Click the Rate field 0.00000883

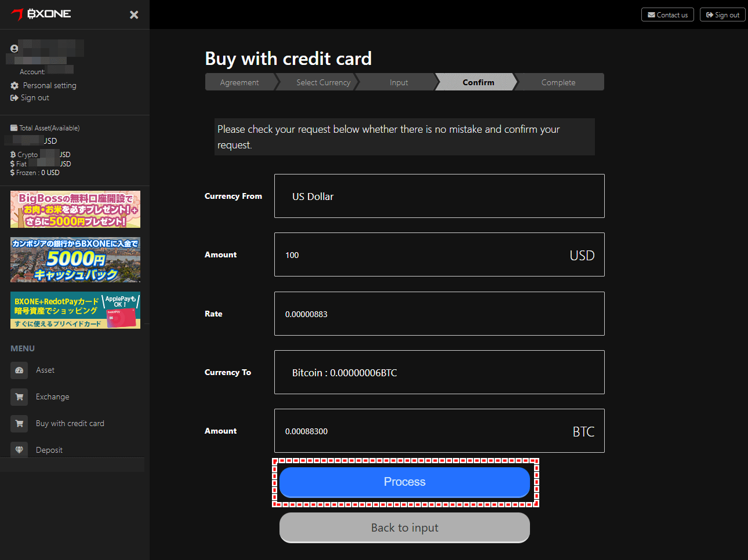point(440,314)
